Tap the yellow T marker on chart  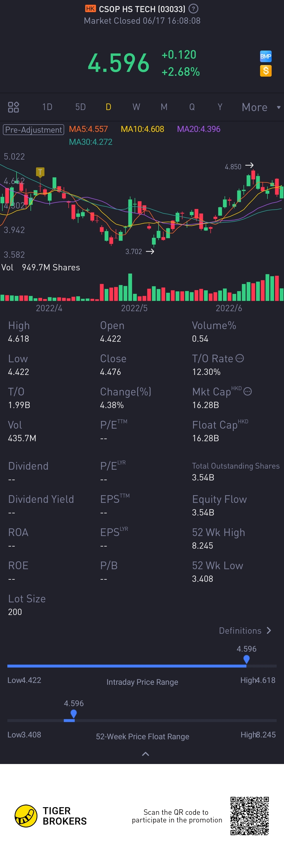pos(40,172)
